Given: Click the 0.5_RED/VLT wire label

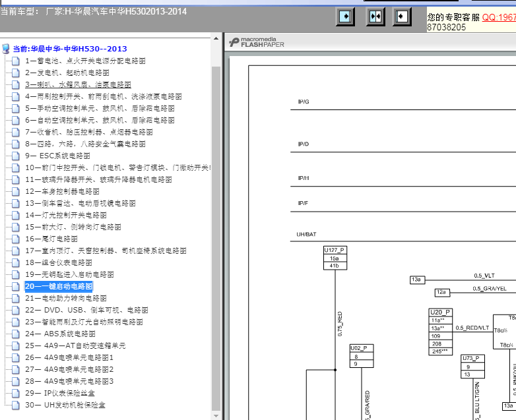Looking at the screenshot, I should click(472, 328).
